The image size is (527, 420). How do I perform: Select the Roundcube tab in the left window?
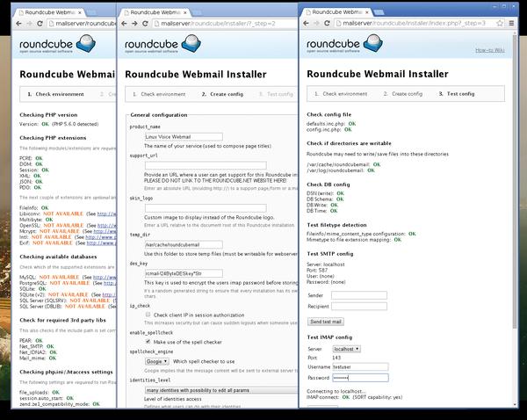point(50,12)
